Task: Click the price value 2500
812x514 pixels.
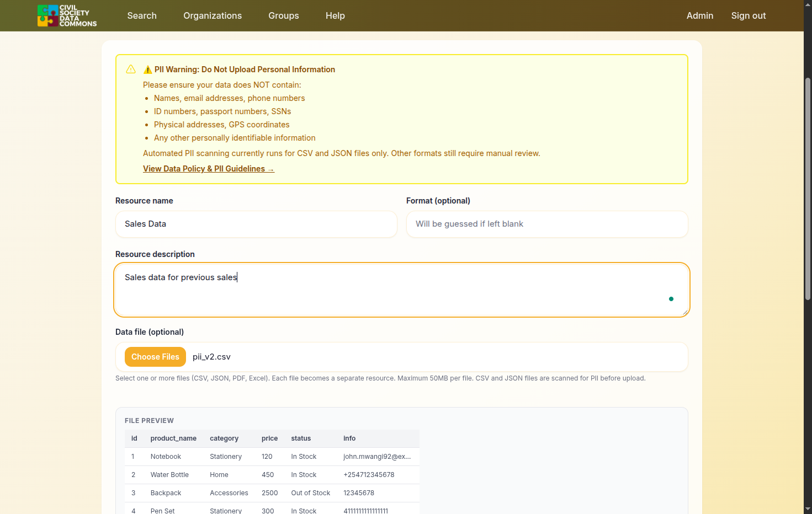Action: tap(269, 493)
